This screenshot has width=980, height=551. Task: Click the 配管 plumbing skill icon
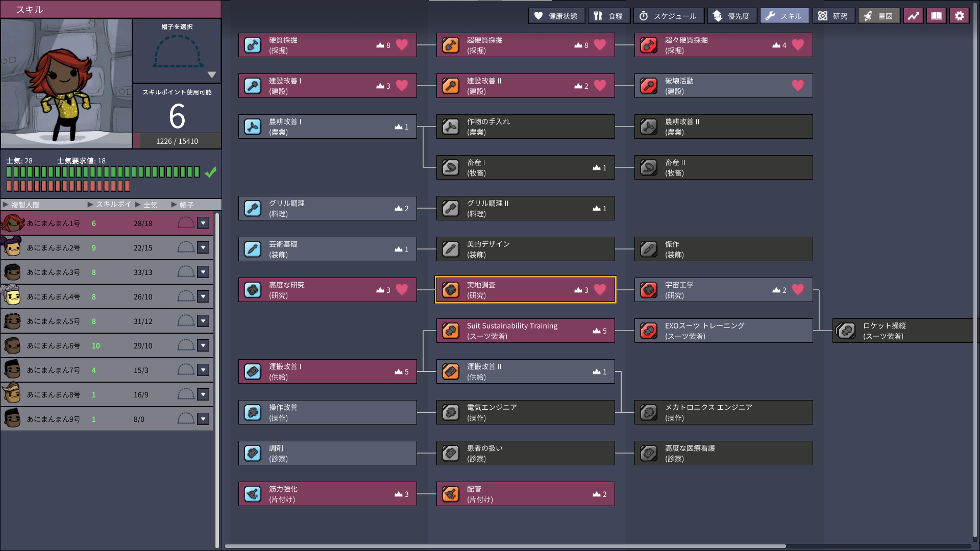450,494
